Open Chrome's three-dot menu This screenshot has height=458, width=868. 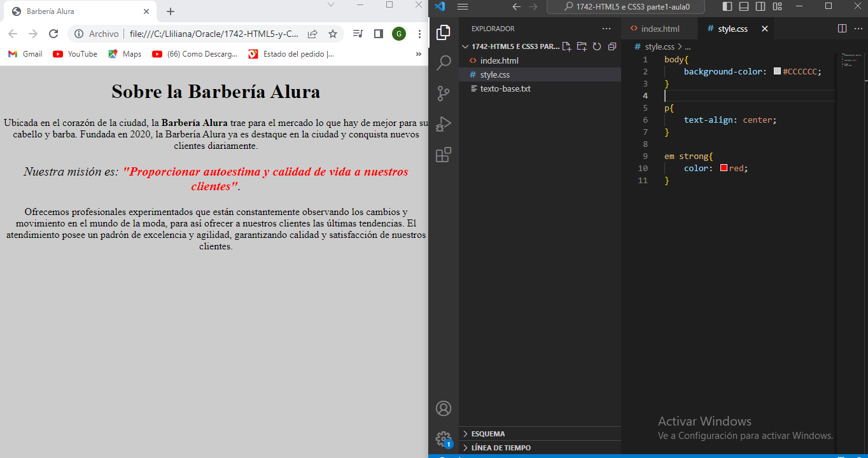click(x=419, y=34)
